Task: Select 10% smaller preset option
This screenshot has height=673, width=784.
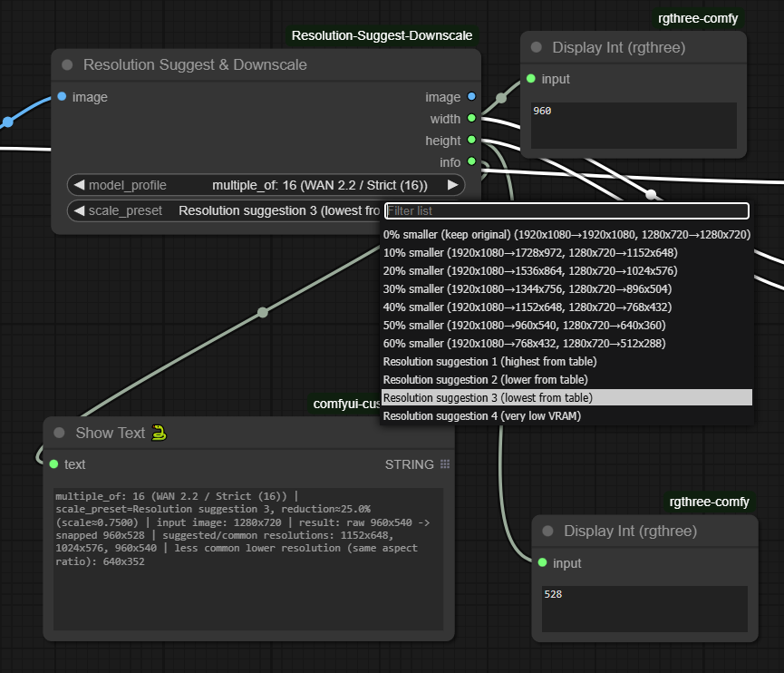Action: pyautogui.click(x=566, y=253)
